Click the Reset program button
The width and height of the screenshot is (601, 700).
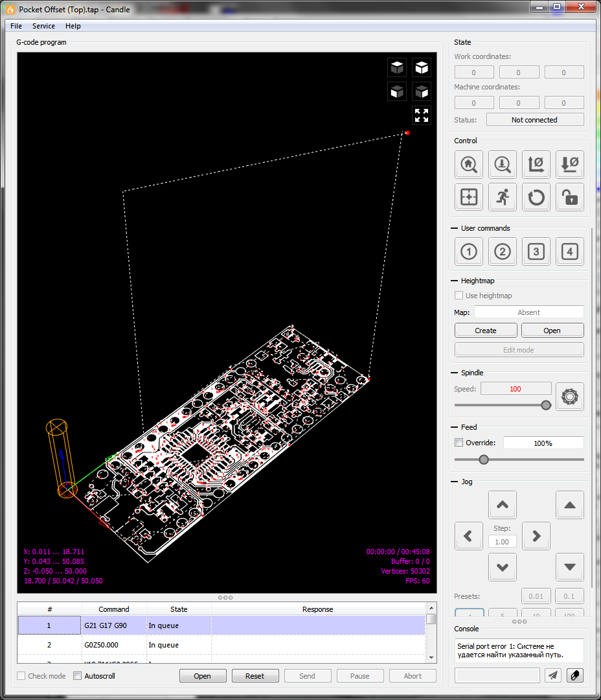[255, 676]
